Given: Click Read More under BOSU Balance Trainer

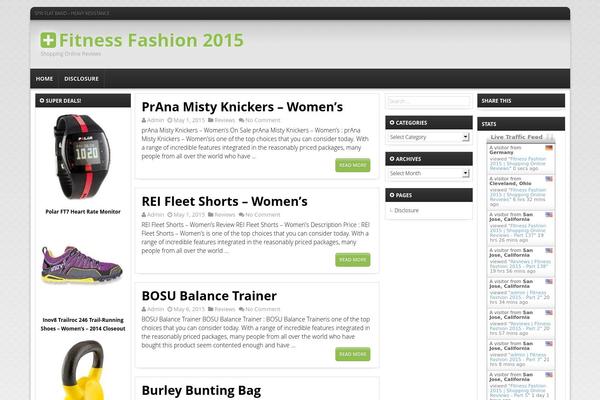Looking at the screenshot, I should 353,354.
